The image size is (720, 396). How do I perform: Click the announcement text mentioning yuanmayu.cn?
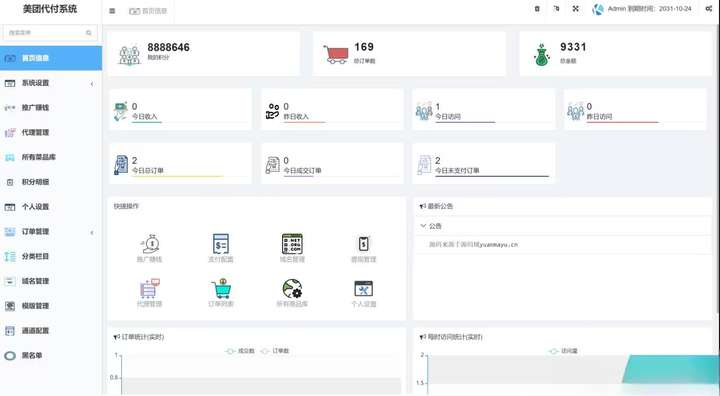click(473, 245)
